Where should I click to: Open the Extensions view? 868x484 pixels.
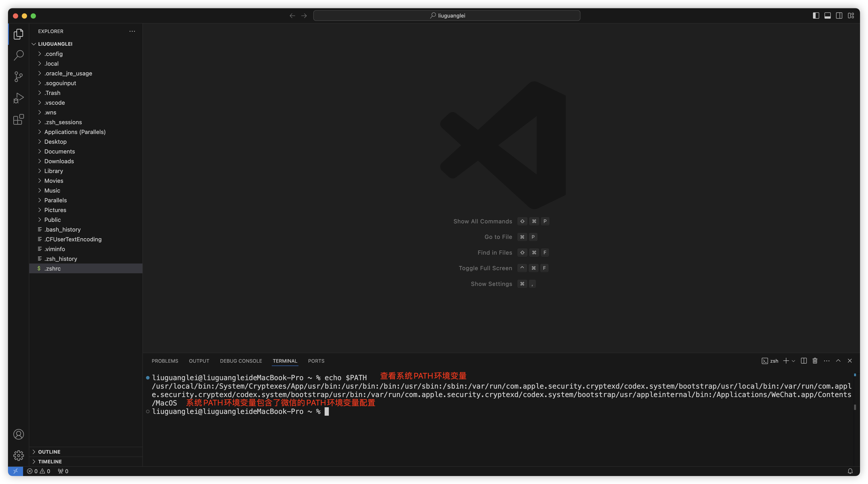19,119
